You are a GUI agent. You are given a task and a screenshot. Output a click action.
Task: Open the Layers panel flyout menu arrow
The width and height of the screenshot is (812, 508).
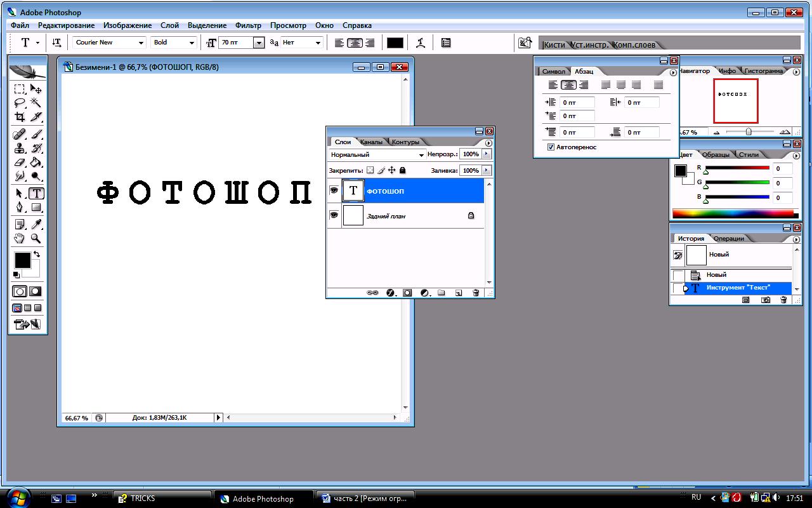click(488, 143)
